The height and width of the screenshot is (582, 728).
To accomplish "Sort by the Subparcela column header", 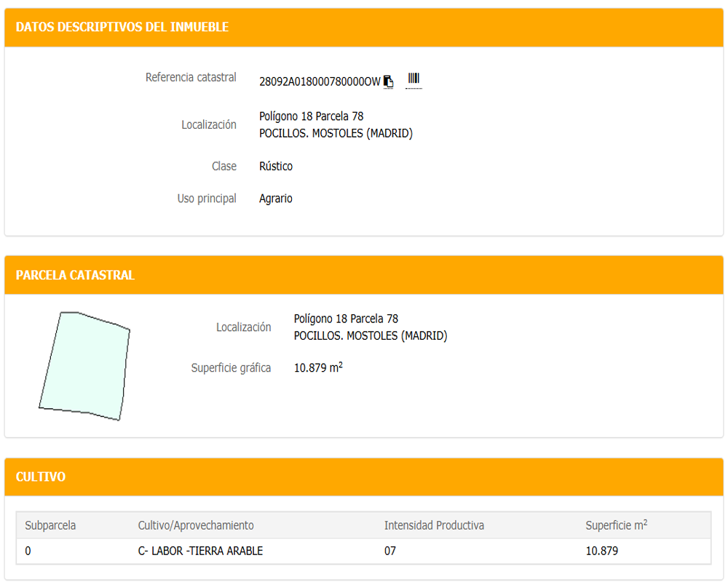I will click(50, 525).
